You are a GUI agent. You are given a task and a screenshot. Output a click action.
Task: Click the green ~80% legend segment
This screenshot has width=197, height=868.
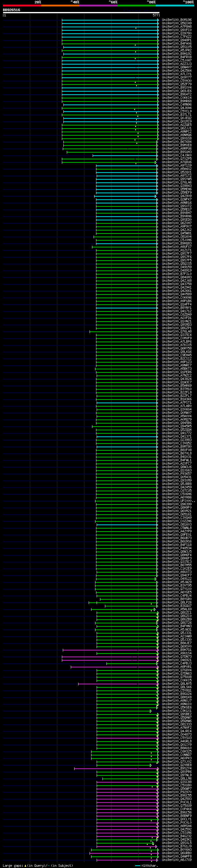[x=137, y=6]
